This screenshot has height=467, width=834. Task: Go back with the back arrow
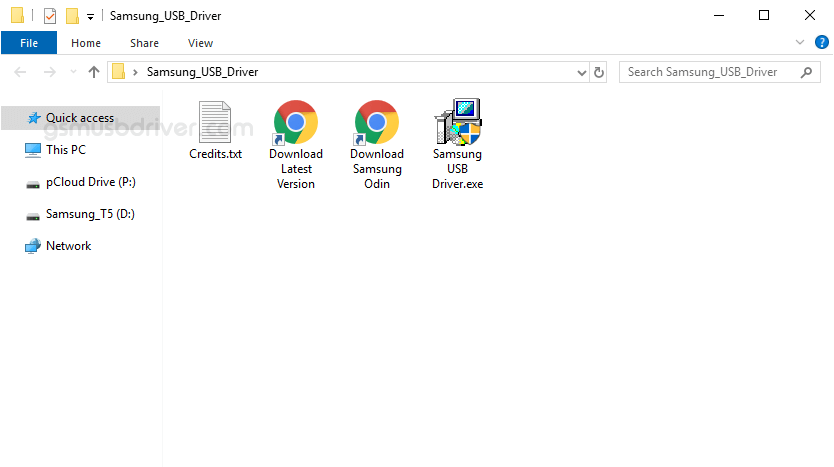[x=20, y=72]
